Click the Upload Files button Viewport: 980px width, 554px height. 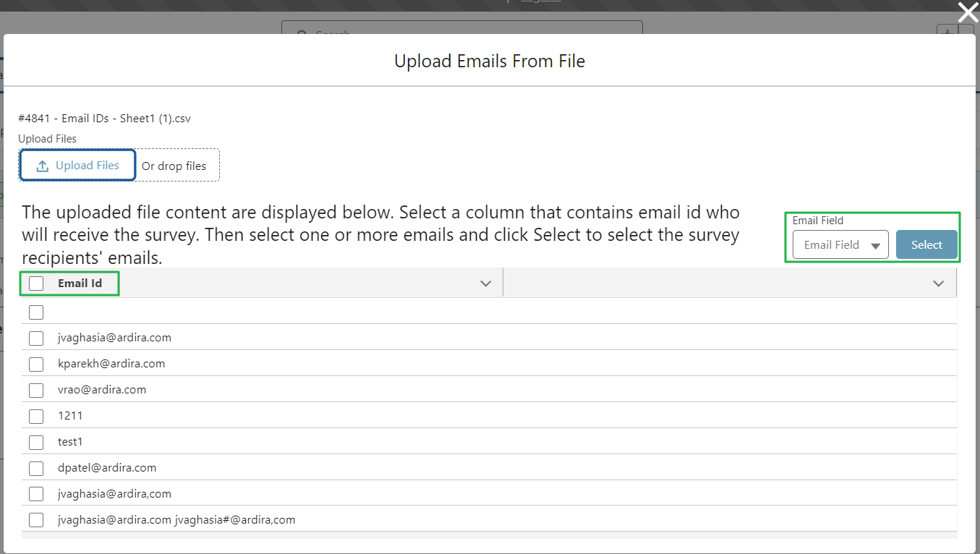77,165
